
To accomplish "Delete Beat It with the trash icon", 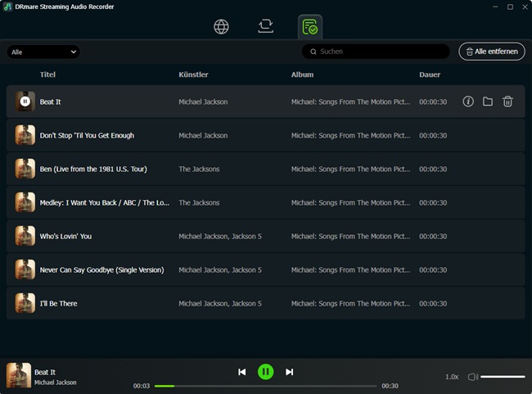I will tap(507, 102).
